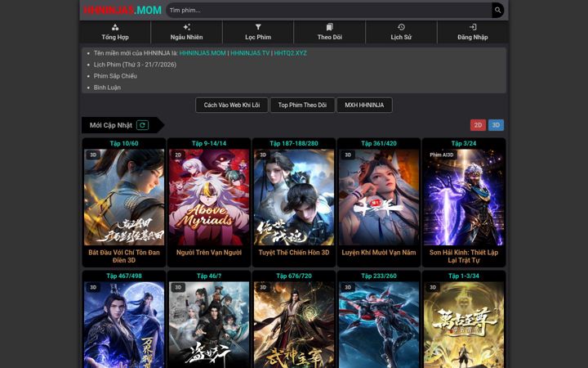Open the Bắt Đầu Với Chí Tôn Đan Điền poster
Image resolution: width=588 pixels, height=368 pixels.
pyautogui.click(x=124, y=197)
